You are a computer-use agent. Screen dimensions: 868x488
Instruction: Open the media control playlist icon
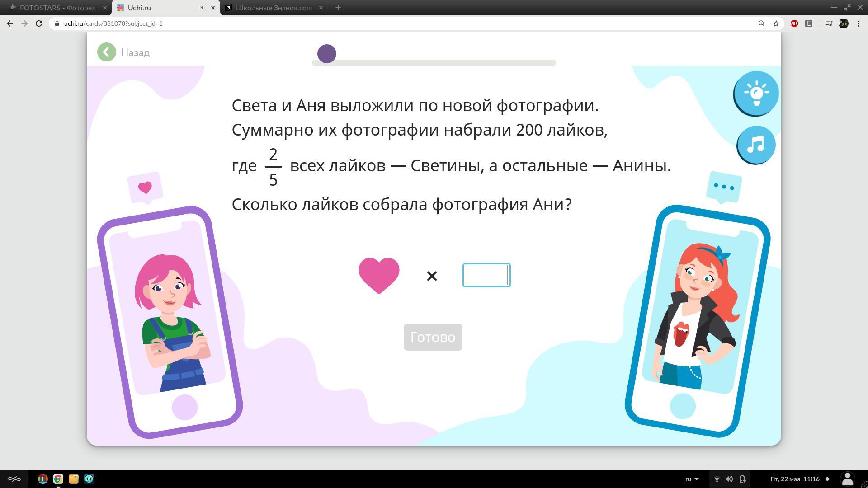pos(828,23)
